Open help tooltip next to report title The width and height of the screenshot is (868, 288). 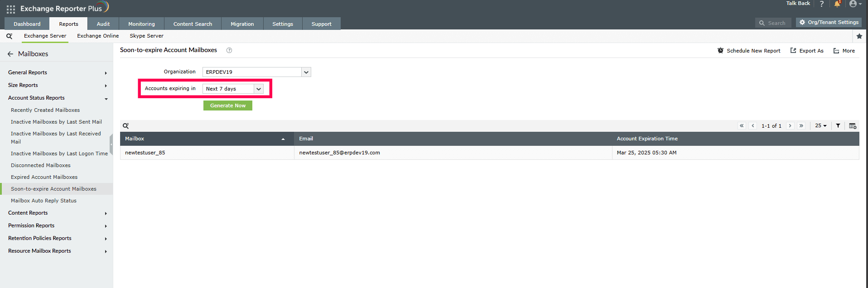pos(229,50)
